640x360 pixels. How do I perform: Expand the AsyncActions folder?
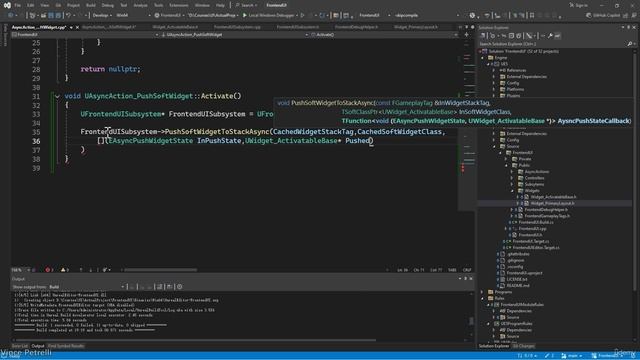click(x=512, y=172)
